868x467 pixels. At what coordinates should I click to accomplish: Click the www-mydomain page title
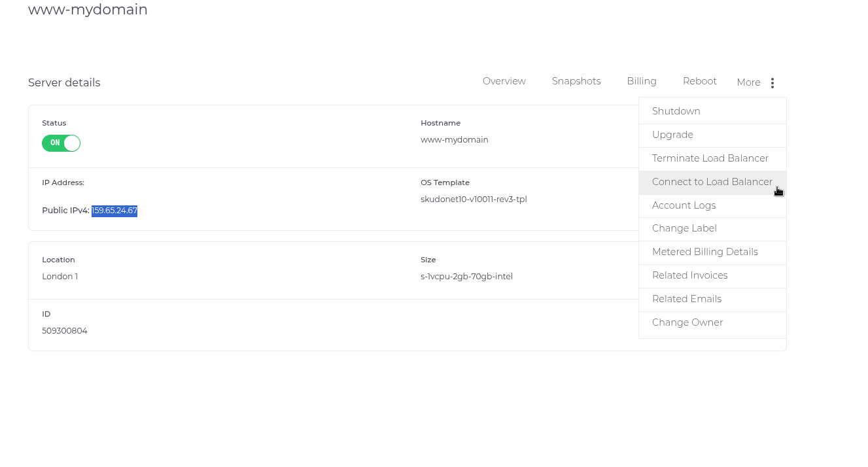point(88,10)
